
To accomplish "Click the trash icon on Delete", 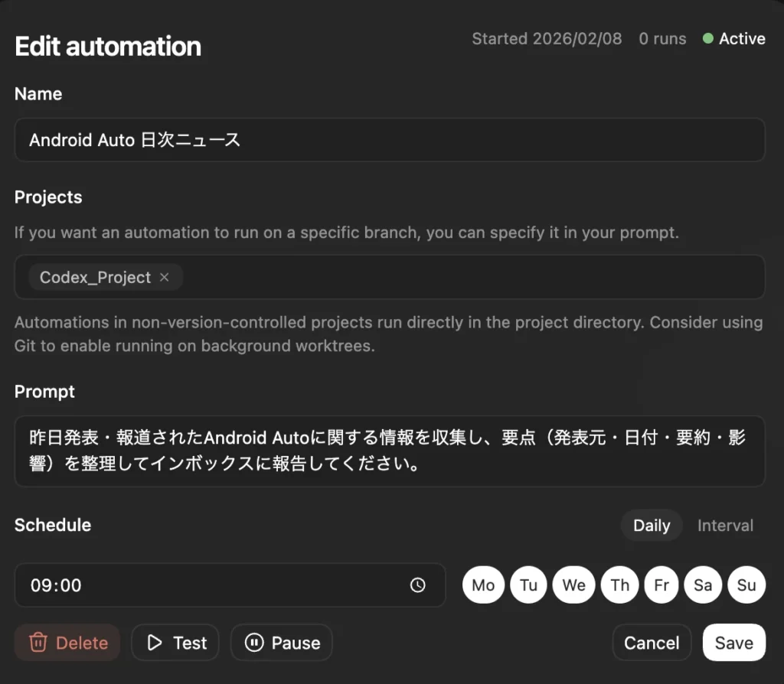I will point(38,643).
